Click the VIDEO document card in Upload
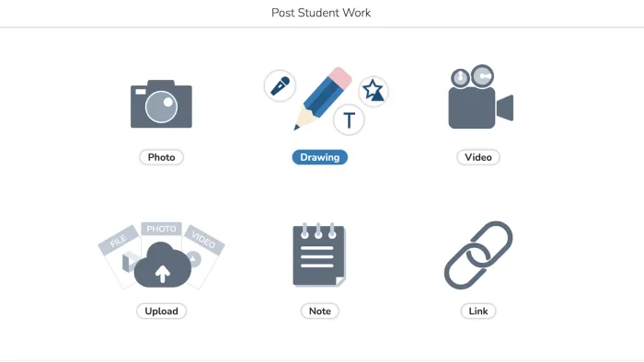The width and height of the screenshot is (644, 362). 205,255
